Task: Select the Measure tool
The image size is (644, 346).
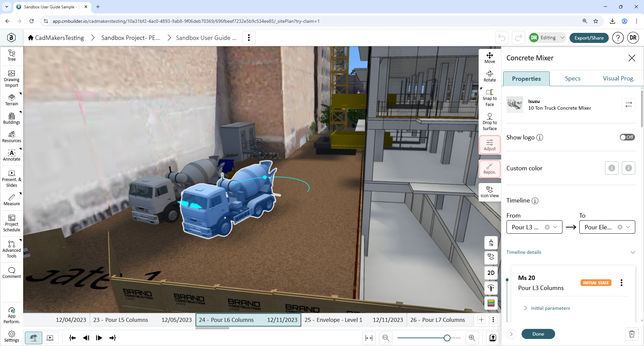Action: (12, 200)
